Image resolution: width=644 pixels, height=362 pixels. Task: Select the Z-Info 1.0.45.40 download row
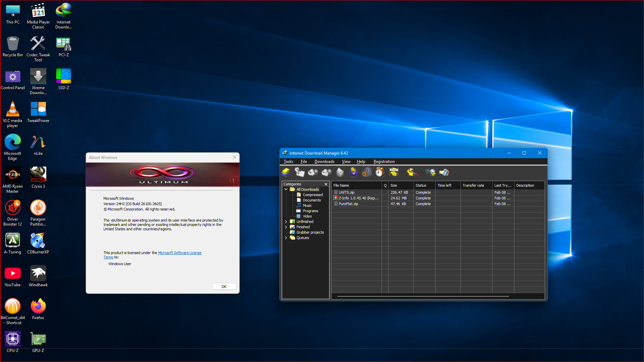pyautogui.click(x=438, y=198)
